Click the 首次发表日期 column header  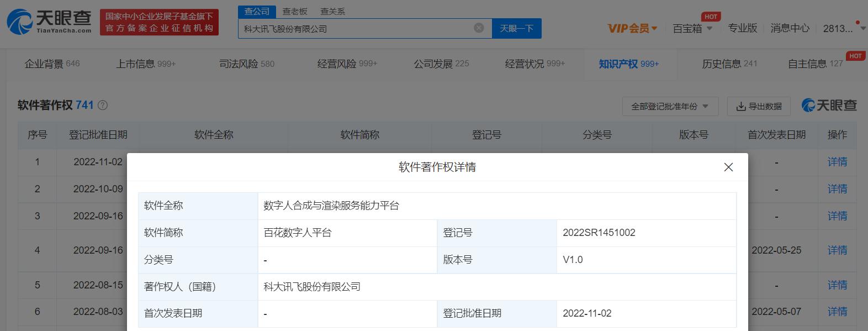click(776, 135)
